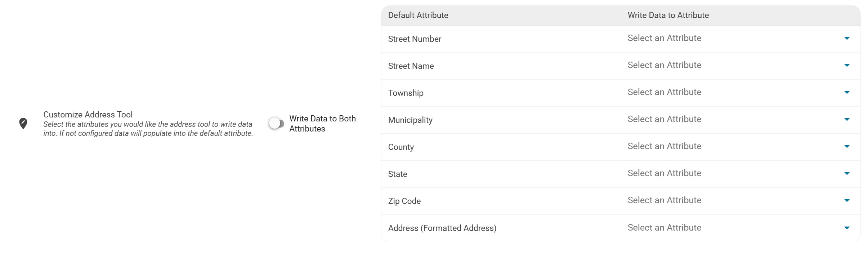Expand the Street Name attribute dropdown arrow

(847, 65)
